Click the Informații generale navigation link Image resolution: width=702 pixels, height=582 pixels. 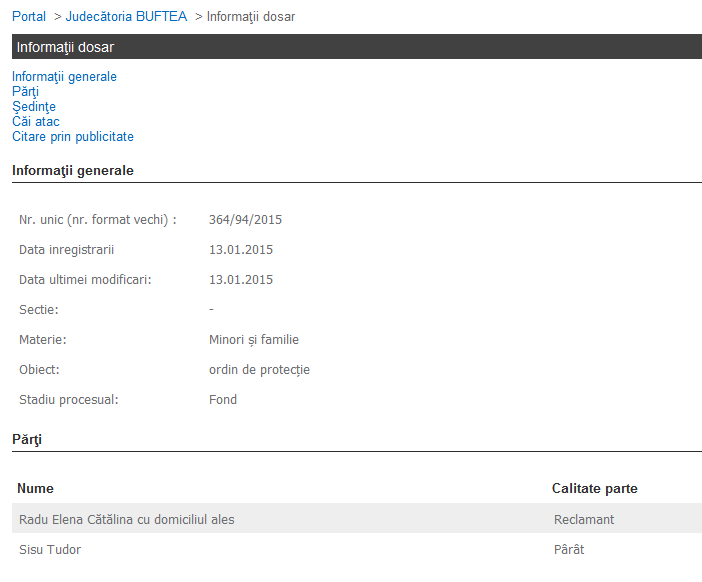64,77
